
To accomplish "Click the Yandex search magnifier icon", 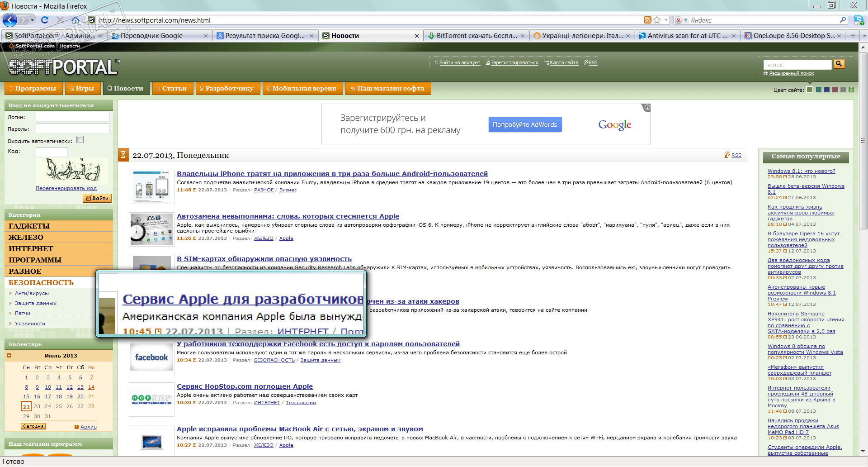I will tap(843, 20).
